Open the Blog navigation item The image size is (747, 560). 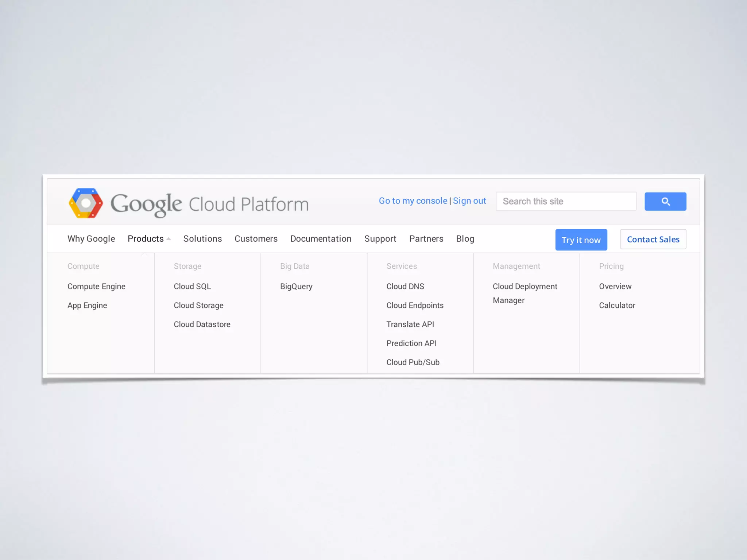tap(465, 239)
